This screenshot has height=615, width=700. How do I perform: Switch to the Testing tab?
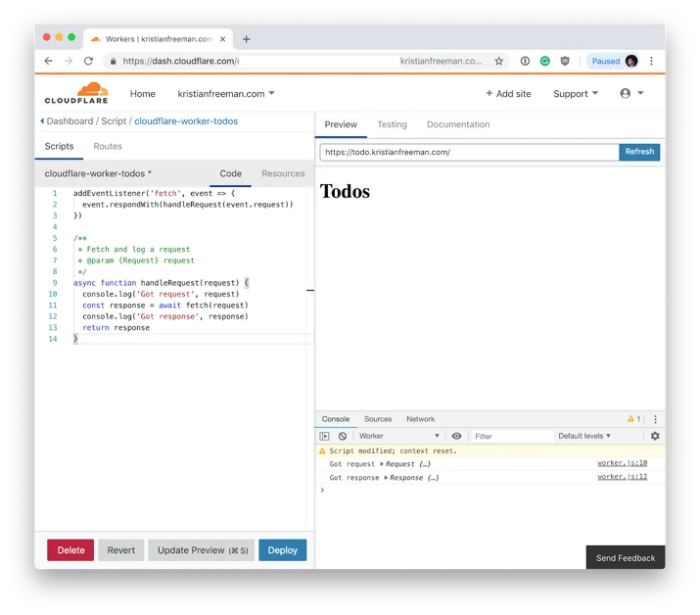(392, 124)
